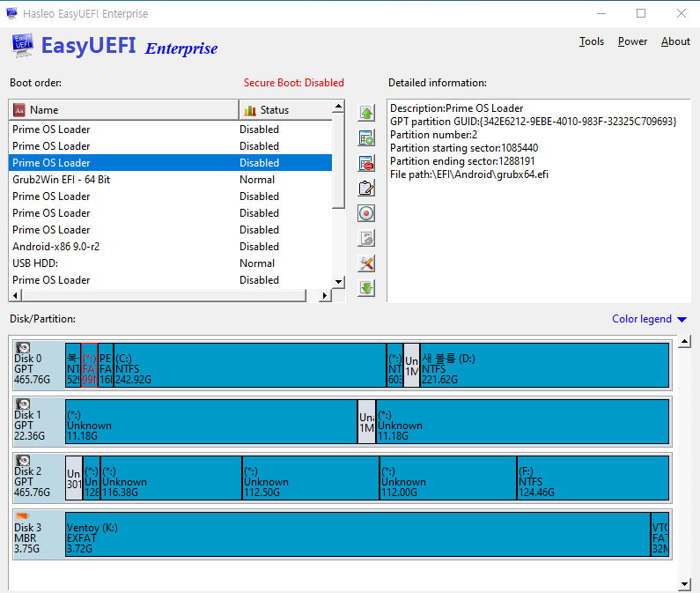Image resolution: width=700 pixels, height=593 pixels.
Task: Select the Disk 1 unallocated 1M block
Action: 366,422
